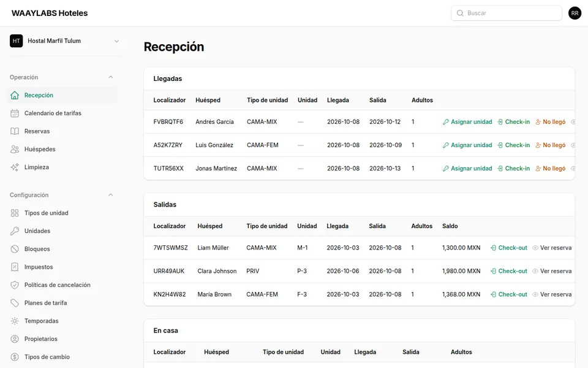Click the search magnifier icon
588x368 pixels.
[460, 13]
